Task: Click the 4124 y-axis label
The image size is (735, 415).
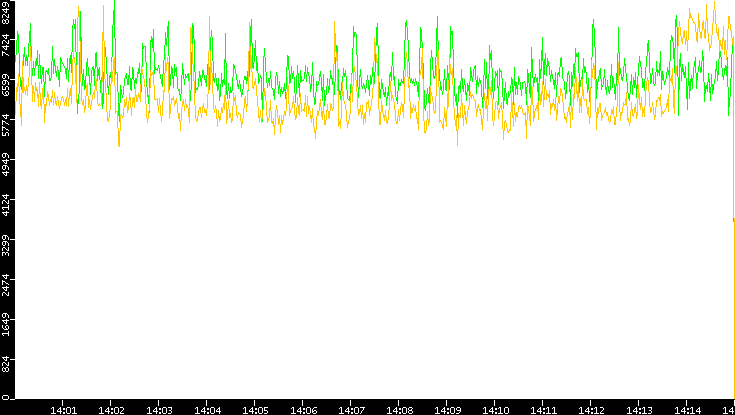Action: (x=7, y=206)
